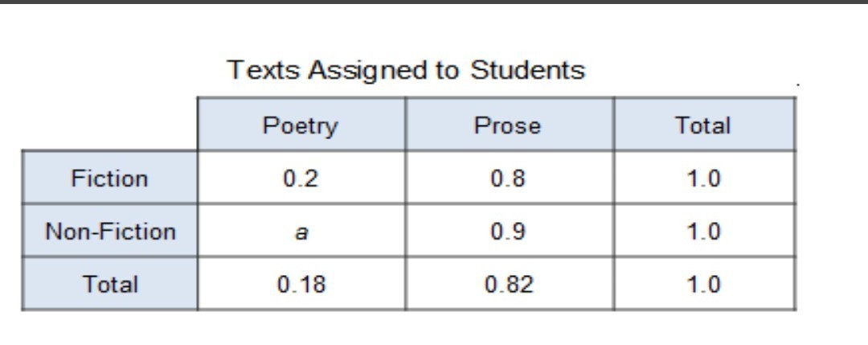Select the Non-Fiction row total 1.0
Screen dimensions: 868x345
(x=705, y=230)
